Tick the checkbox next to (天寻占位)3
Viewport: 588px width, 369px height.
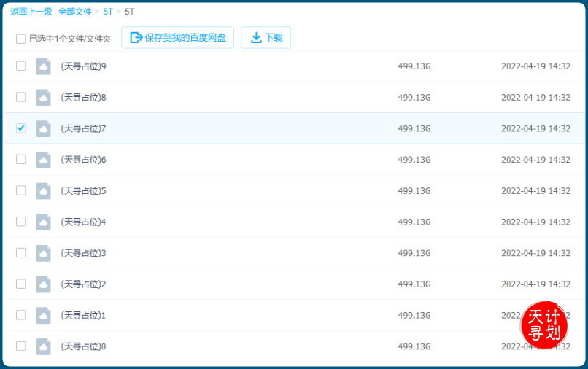pos(21,252)
